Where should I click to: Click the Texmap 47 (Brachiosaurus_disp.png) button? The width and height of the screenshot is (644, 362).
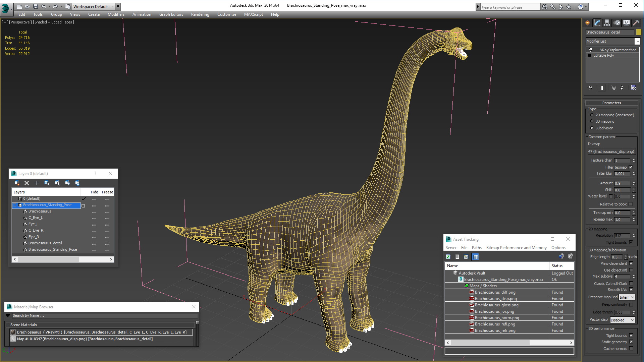(611, 152)
